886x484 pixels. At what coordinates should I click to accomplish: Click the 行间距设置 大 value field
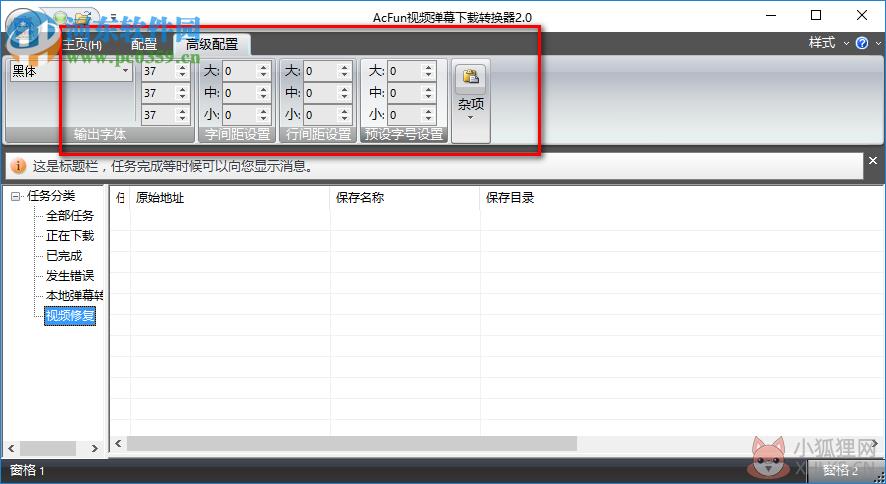(x=321, y=71)
